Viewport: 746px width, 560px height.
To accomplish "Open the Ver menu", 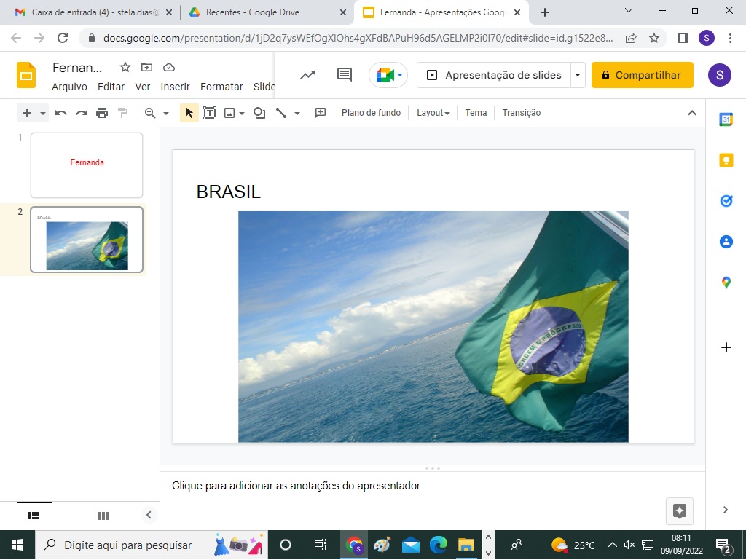I will point(142,87).
